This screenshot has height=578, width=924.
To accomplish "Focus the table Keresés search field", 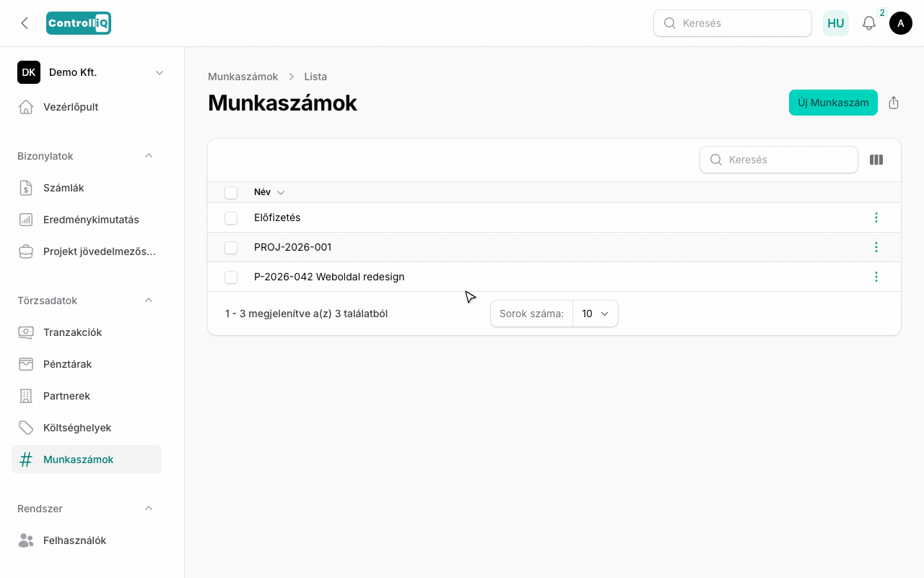I will (x=779, y=160).
